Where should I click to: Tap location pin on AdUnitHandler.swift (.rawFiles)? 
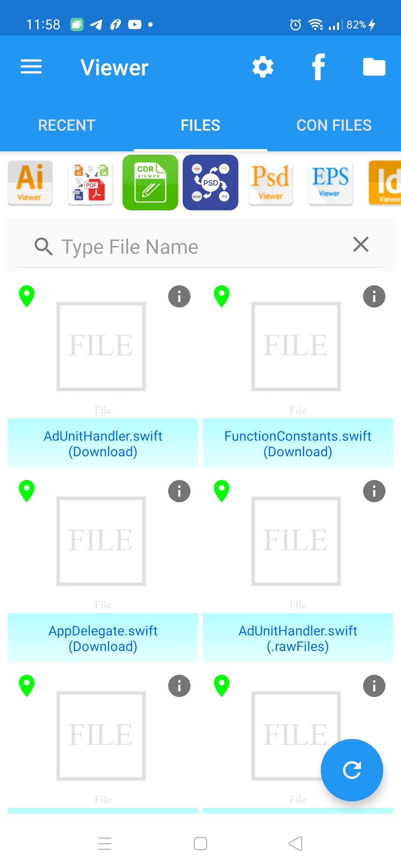(x=222, y=491)
